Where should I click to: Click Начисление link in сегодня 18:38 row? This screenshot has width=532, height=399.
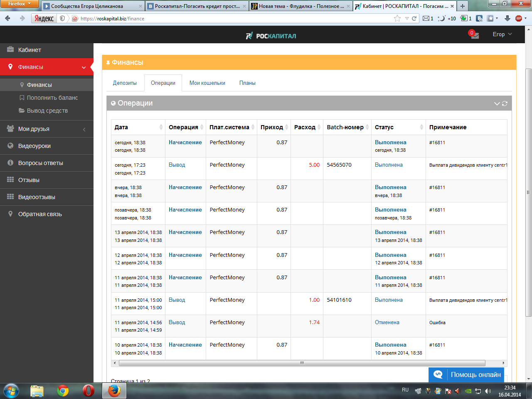[x=185, y=143]
